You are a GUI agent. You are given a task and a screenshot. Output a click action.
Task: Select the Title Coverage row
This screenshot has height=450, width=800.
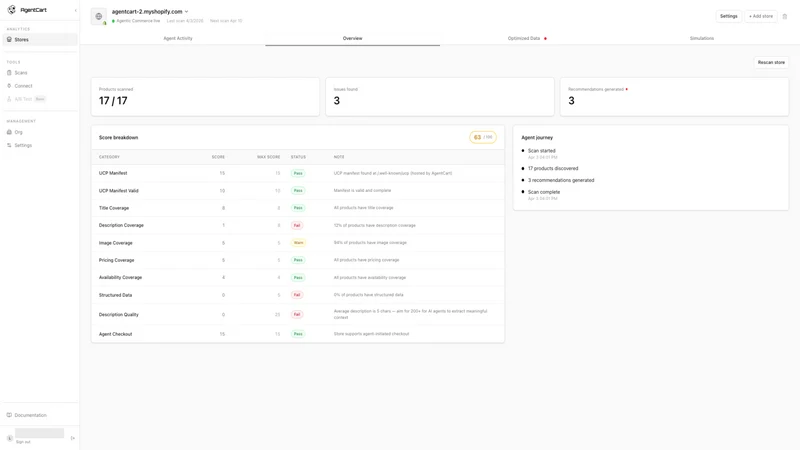pos(298,208)
